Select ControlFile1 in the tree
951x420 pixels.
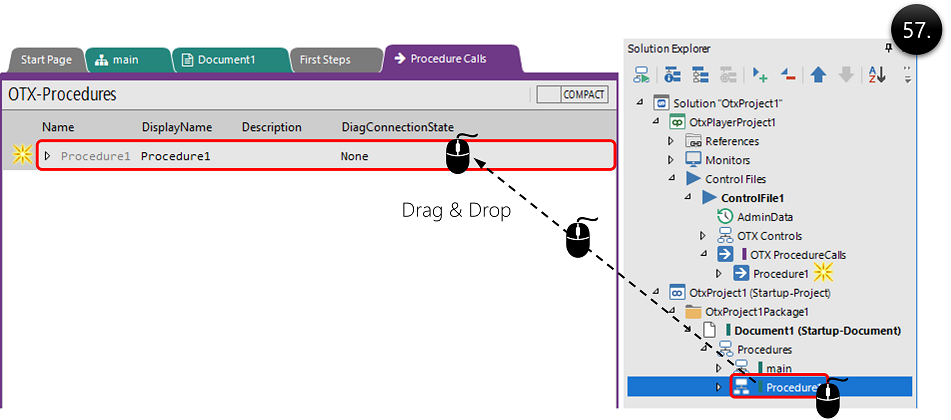[x=751, y=198]
